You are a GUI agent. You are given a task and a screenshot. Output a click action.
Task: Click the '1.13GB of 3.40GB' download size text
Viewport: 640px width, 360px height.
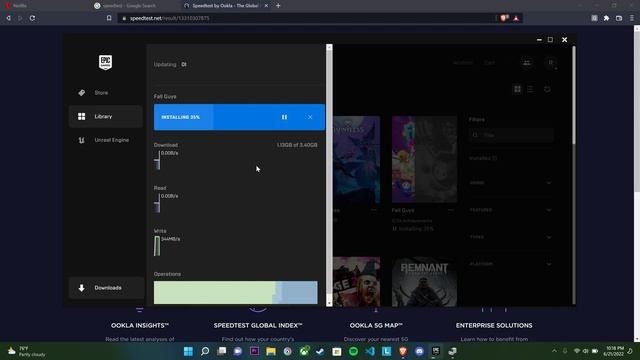297,145
